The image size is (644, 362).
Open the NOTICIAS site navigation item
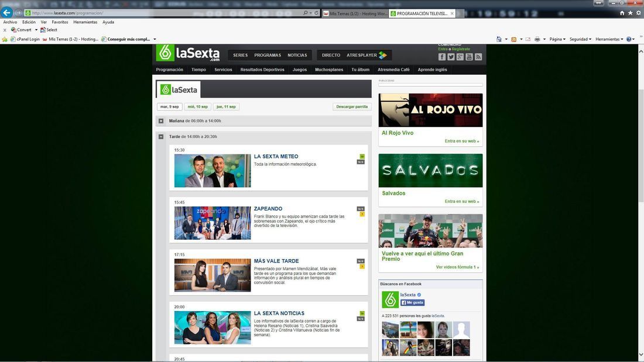point(297,55)
